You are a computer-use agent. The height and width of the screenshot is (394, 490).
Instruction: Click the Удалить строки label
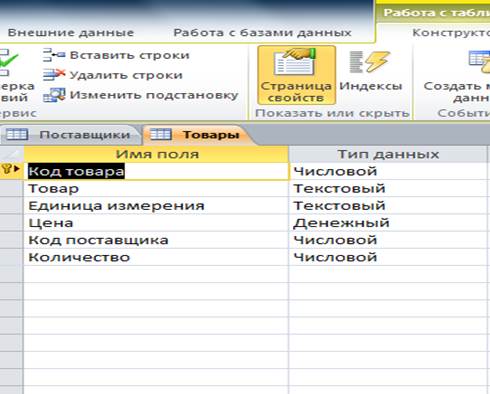click(x=126, y=75)
